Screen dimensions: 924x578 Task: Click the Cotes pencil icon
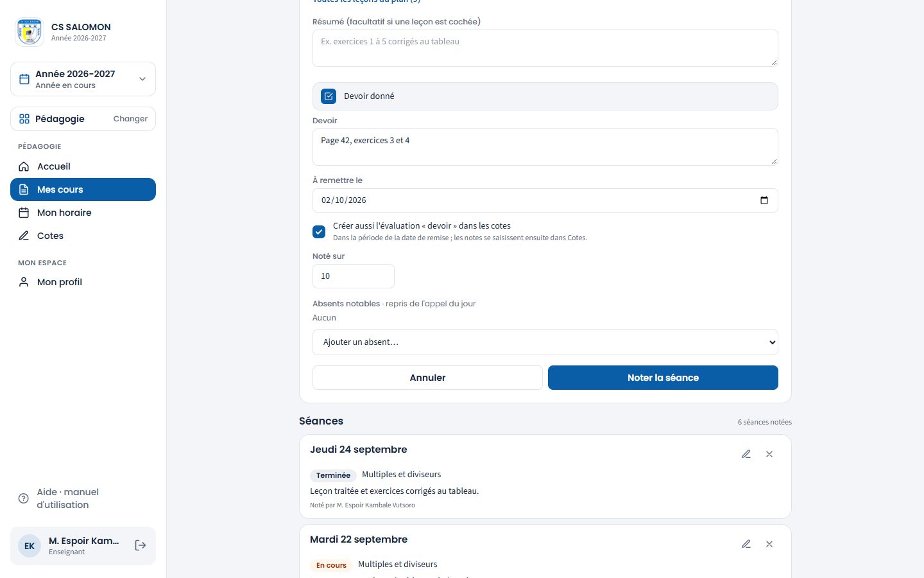pos(24,236)
